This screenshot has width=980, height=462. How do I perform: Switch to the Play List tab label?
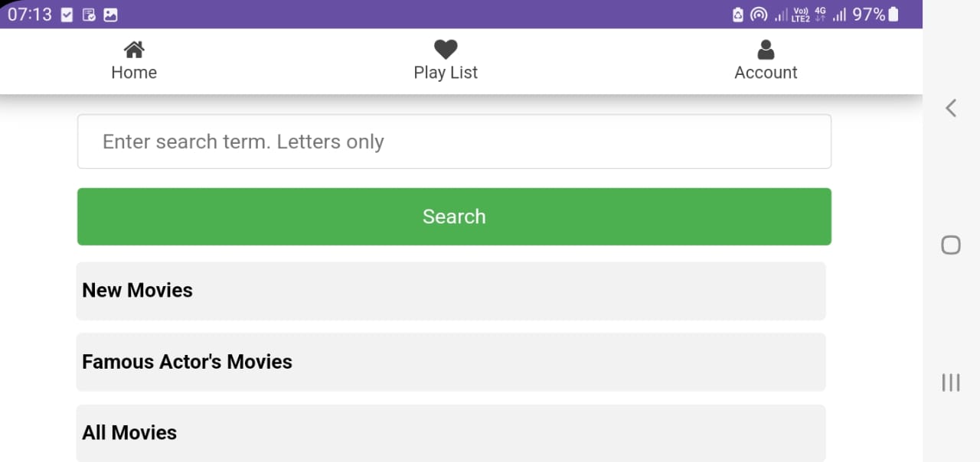pyautogui.click(x=446, y=73)
